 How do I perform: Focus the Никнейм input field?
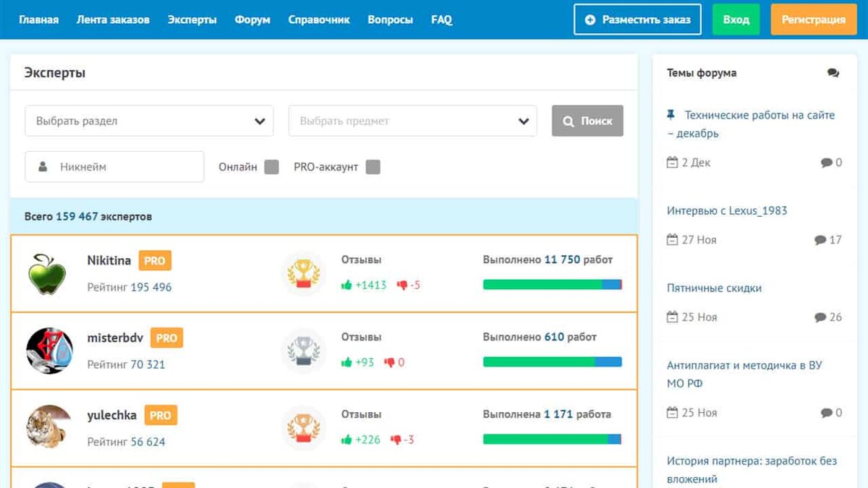tap(114, 167)
